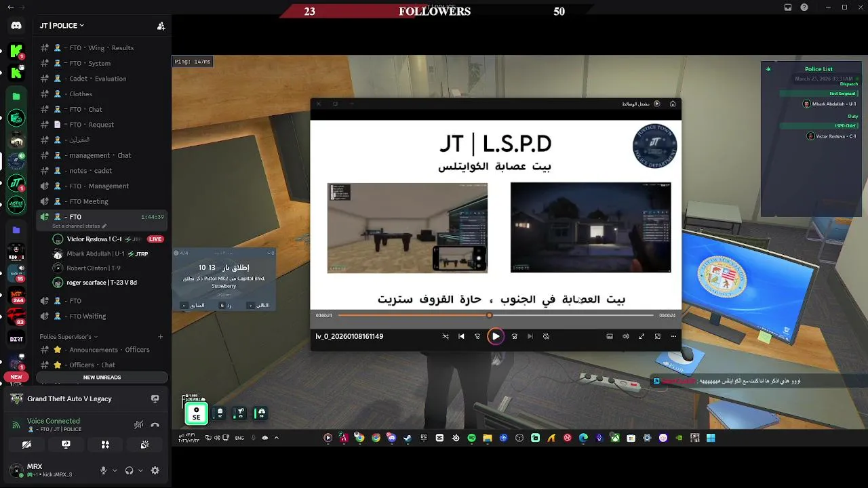Click the share your screen button
868x488 pixels.
pos(66,445)
